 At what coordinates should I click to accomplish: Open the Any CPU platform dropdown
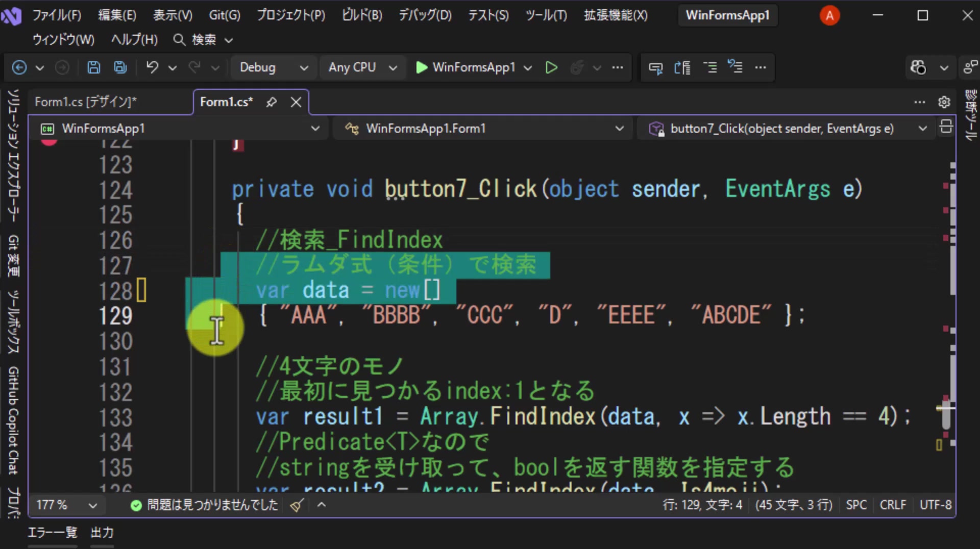(362, 67)
